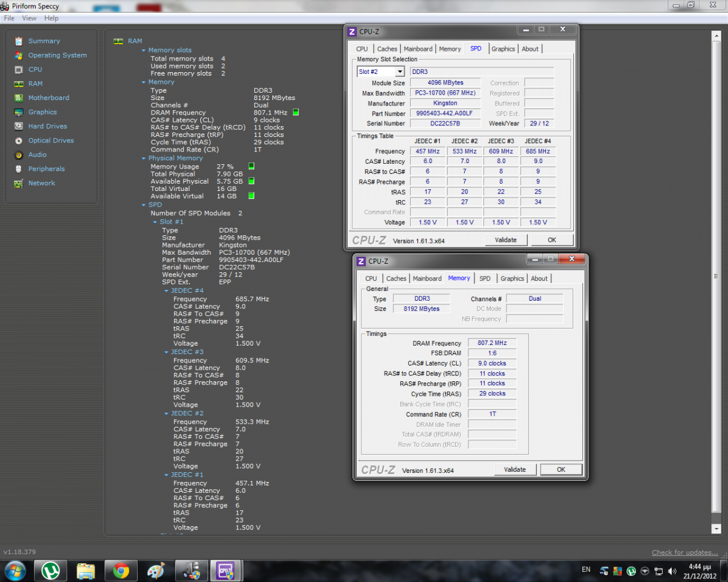Viewport: 728px width, 582px height.
Task: Open Peripherals in the Speccy sidebar
Action: coord(47,169)
